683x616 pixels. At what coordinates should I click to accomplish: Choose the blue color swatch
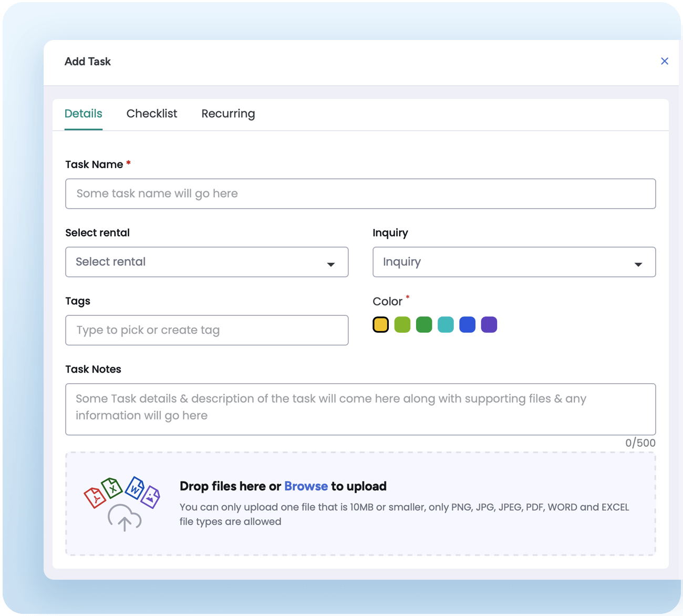[467, 325]
